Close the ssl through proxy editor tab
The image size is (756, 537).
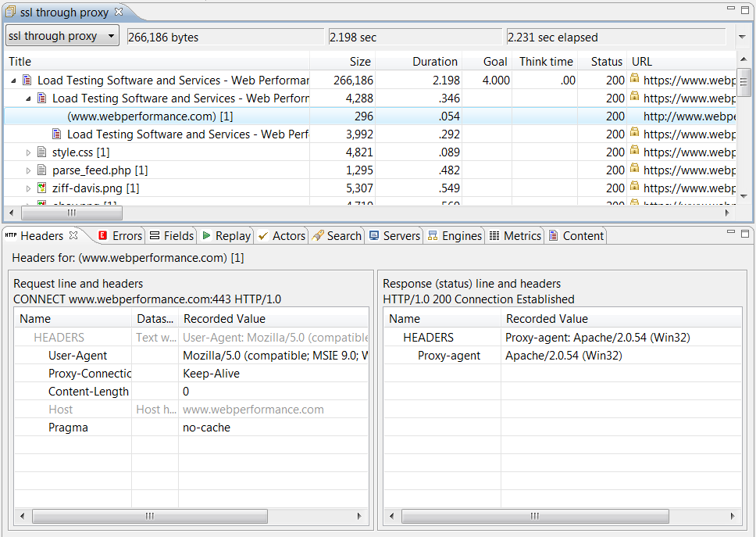click(x=119, y=12)
